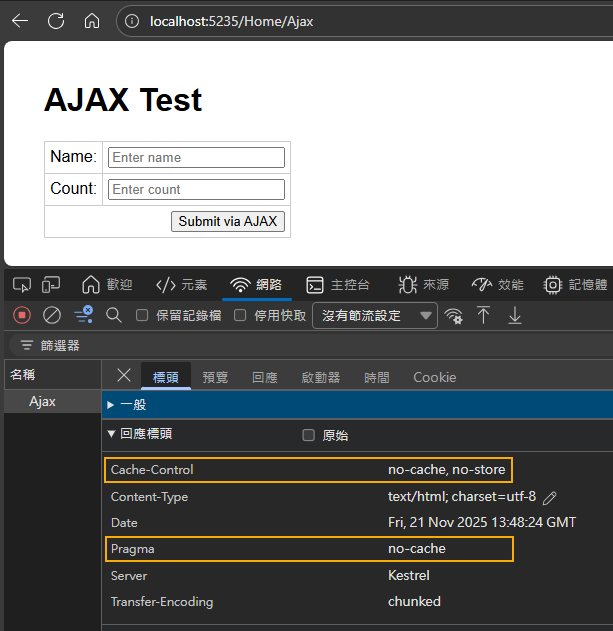
Task: Click Submit via AJAX button
Action: point(227,221)
